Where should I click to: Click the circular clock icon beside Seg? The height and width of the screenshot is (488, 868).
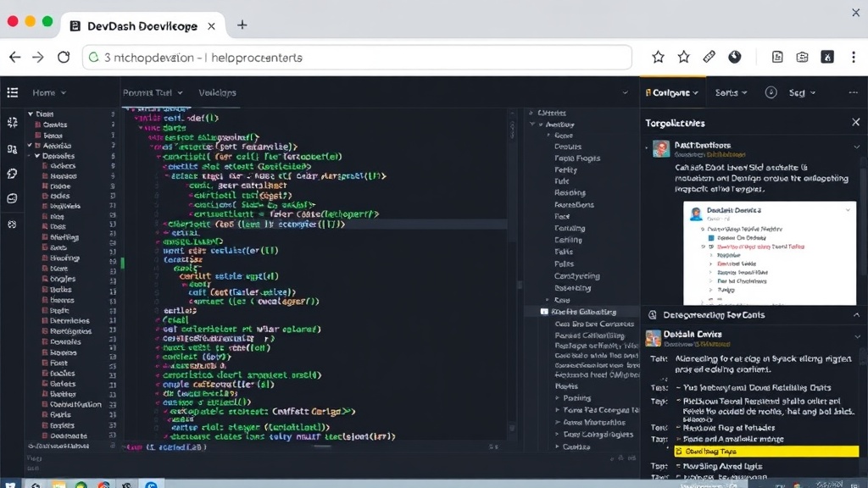coord(771,92)
